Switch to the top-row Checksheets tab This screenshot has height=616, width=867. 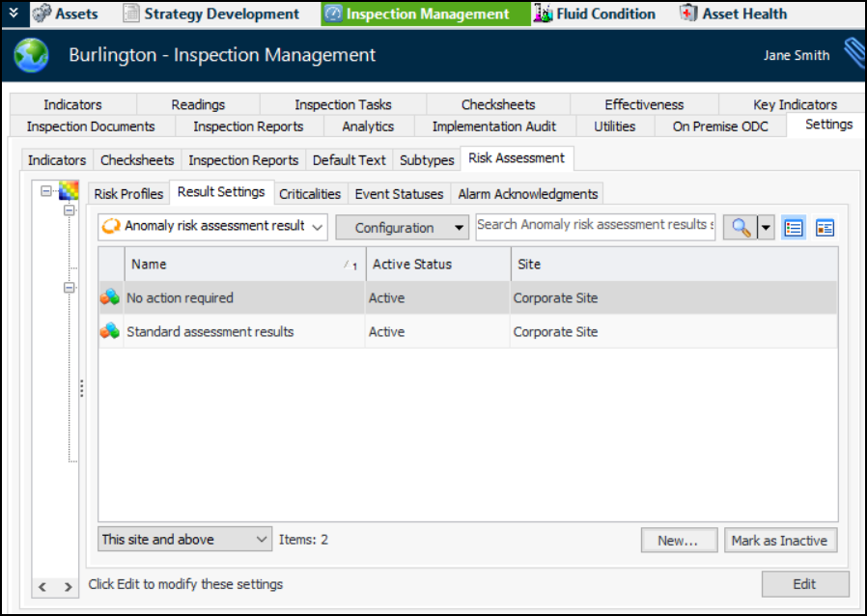click(498, 104)
